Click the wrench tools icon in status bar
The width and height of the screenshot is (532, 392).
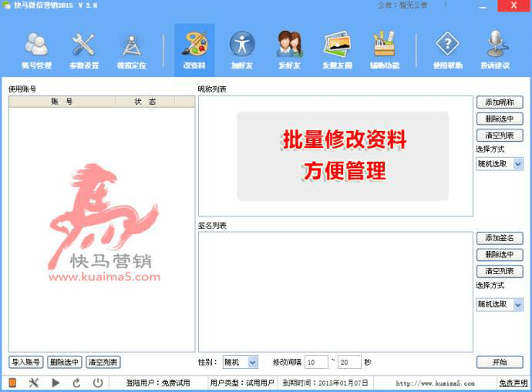34,383
